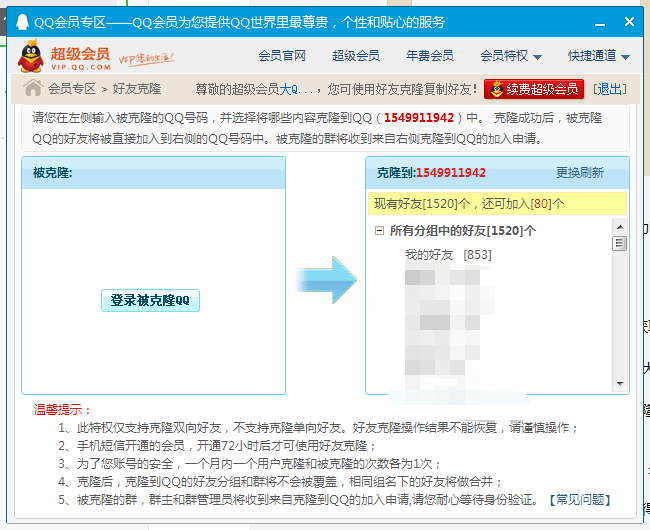Viewport: 650px width, 530px height.
Task: Click the home icon next to 会员专区
Action: 33,88
